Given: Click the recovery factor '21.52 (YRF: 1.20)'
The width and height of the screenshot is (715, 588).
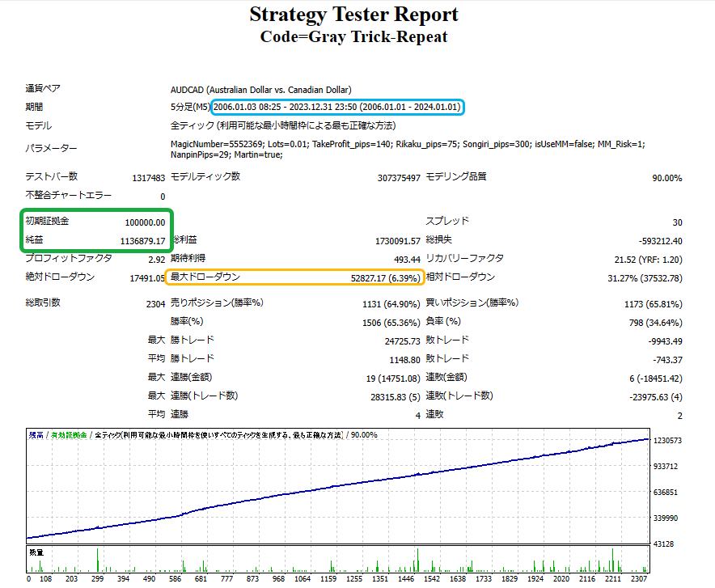Looking at the screenshot, I should [648, 260].
